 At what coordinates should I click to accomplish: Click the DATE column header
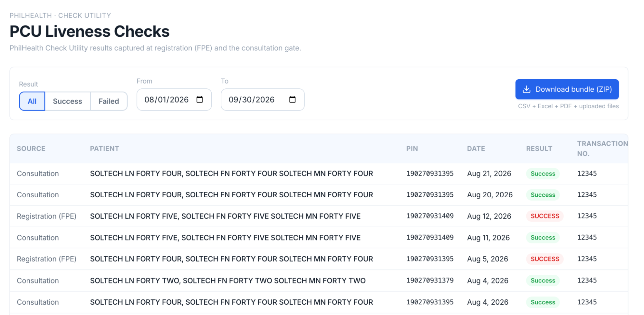click(476, 149)
